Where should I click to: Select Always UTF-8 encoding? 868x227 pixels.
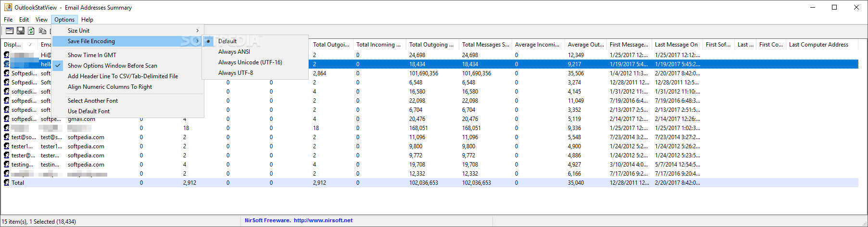[x=256, y=73]
